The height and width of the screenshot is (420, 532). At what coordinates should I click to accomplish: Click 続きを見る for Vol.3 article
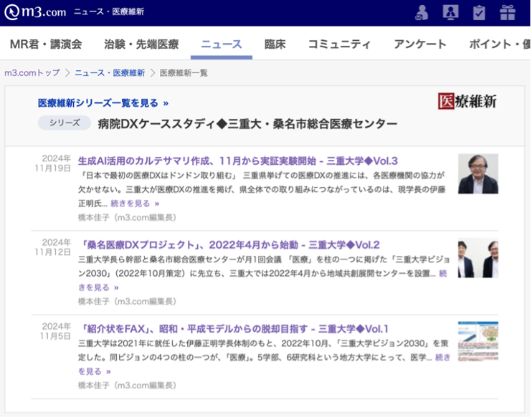[135, 204]
